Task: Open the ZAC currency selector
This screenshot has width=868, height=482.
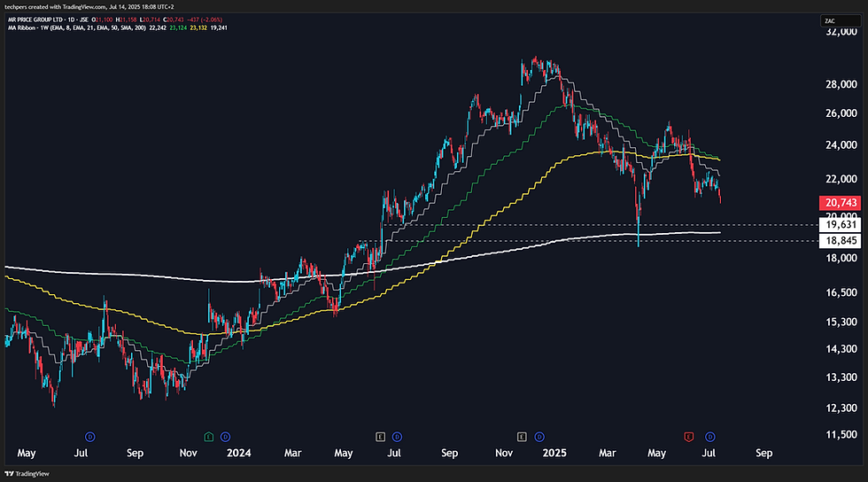Action: tap(840, 21)
